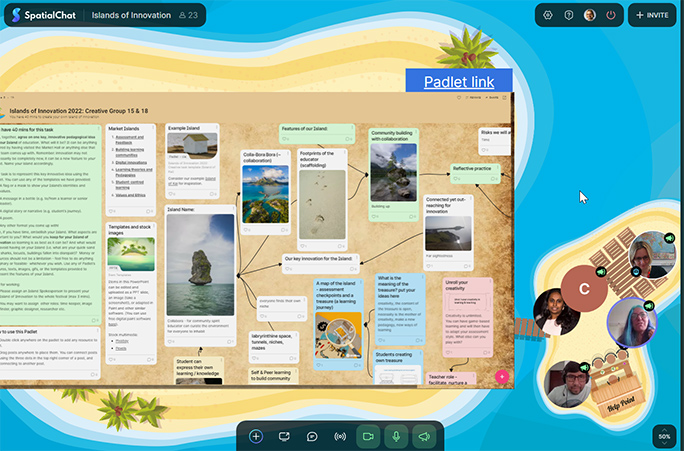The height and width of the screenshot is (451, 684).
Task: Click the Example Island shed image
Action: 192,146
